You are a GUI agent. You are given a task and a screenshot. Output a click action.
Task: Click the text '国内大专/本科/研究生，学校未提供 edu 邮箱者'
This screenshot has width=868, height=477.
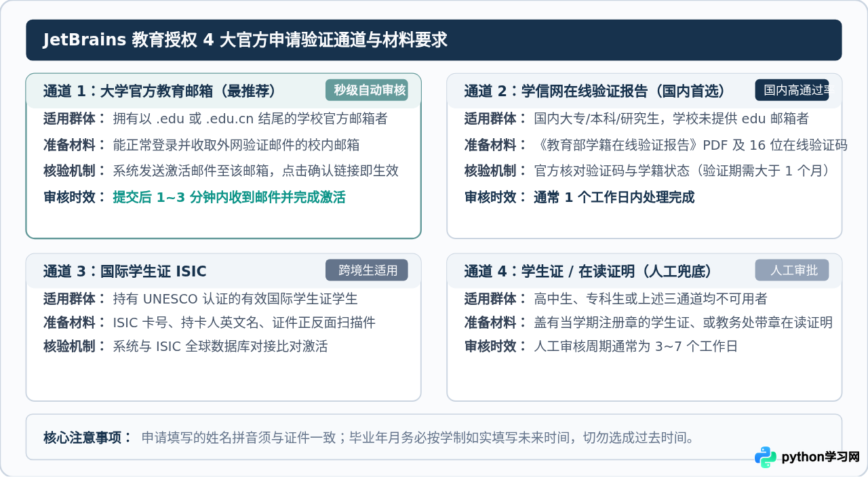click(x=671, y=119)
